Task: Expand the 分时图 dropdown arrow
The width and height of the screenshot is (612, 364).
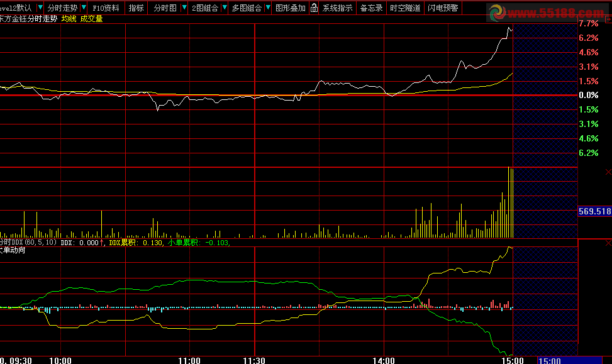Action: [184, 8]
